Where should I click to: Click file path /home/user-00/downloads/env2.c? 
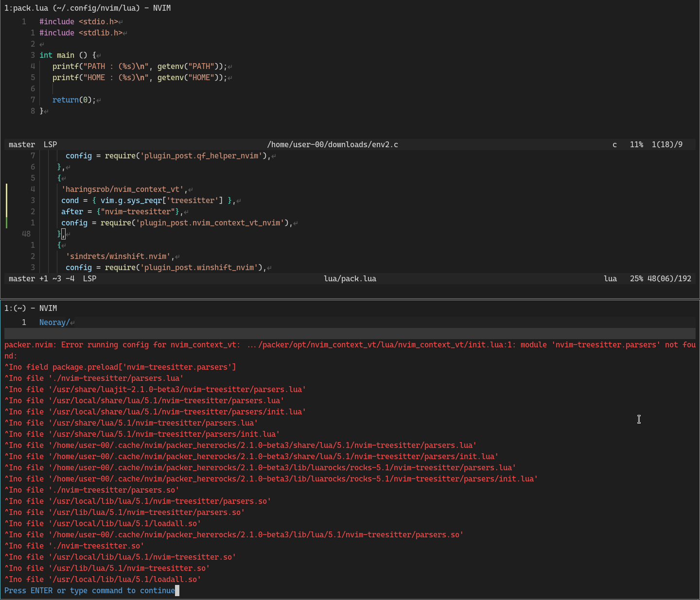point(332,144)
